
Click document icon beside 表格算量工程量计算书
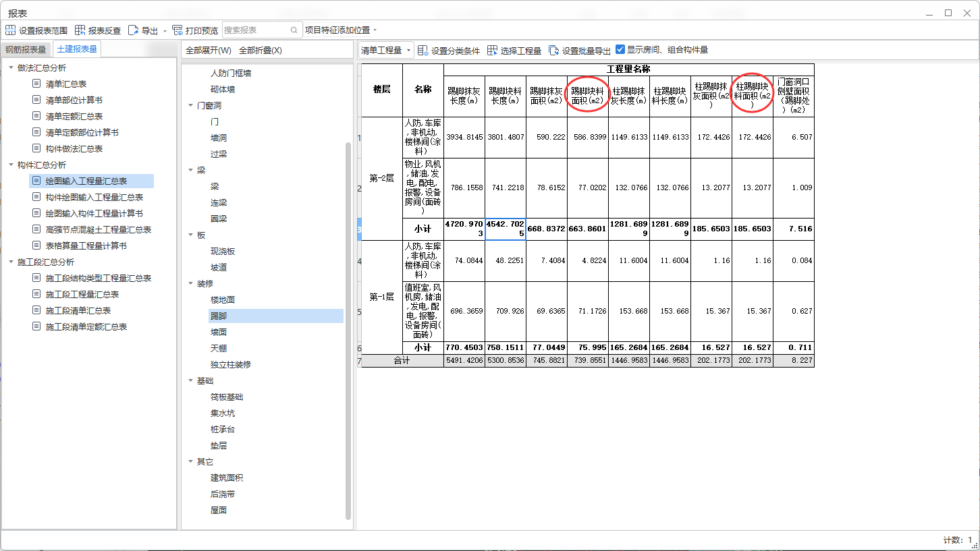tap(36, 245)
